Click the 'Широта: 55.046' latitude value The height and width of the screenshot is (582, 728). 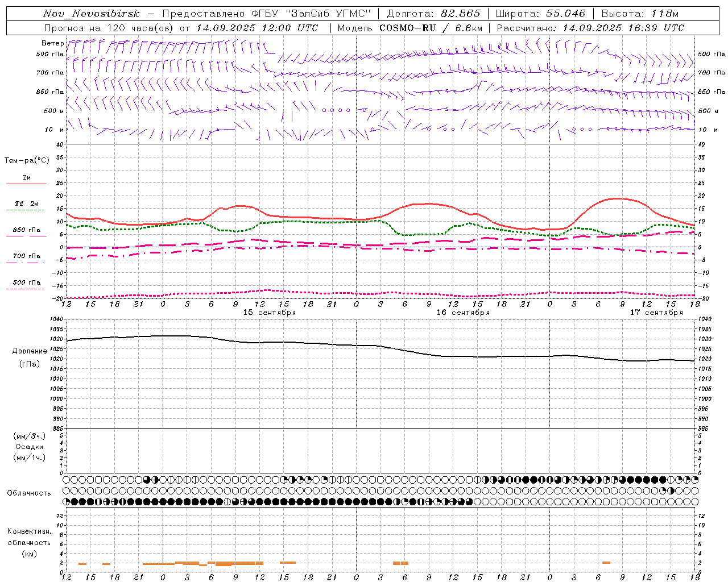pyautogui.click(x=540, y=14)
